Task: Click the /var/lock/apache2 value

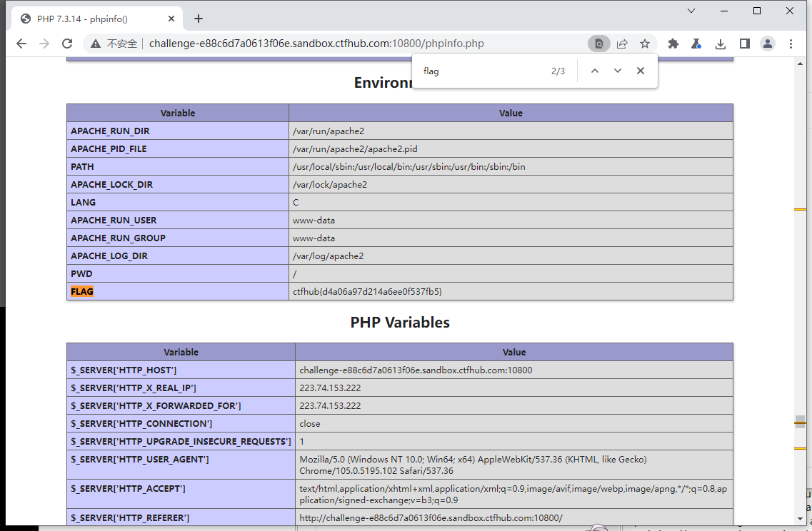Action: tap(330, 184)
